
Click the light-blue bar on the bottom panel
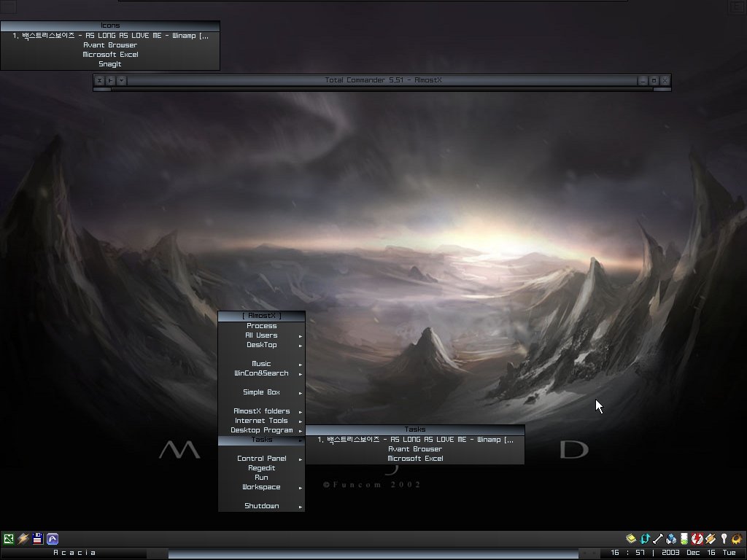(373, 553)
